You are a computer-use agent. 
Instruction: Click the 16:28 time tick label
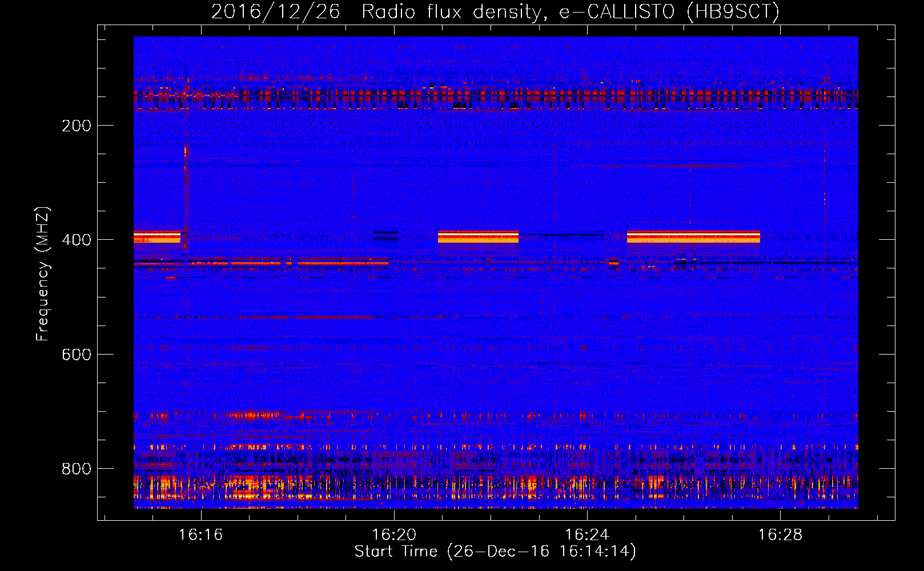pos(780,535)
